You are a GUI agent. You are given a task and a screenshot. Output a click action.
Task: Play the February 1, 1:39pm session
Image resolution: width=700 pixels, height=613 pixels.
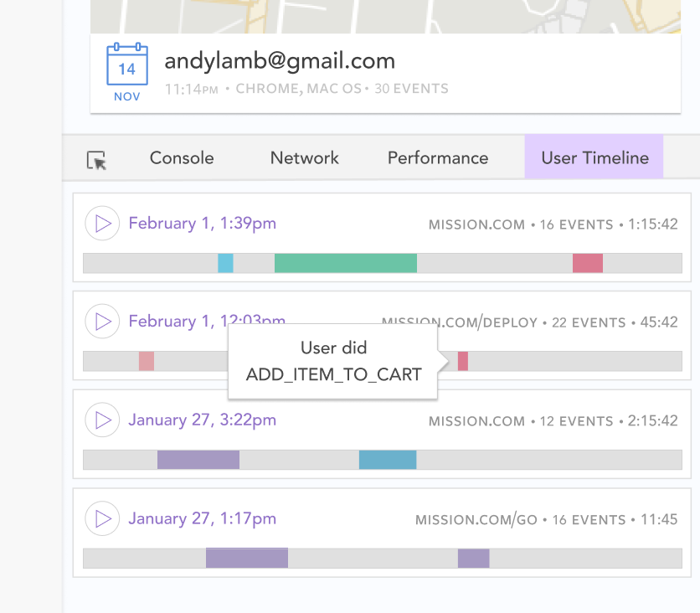coord(102,224)
